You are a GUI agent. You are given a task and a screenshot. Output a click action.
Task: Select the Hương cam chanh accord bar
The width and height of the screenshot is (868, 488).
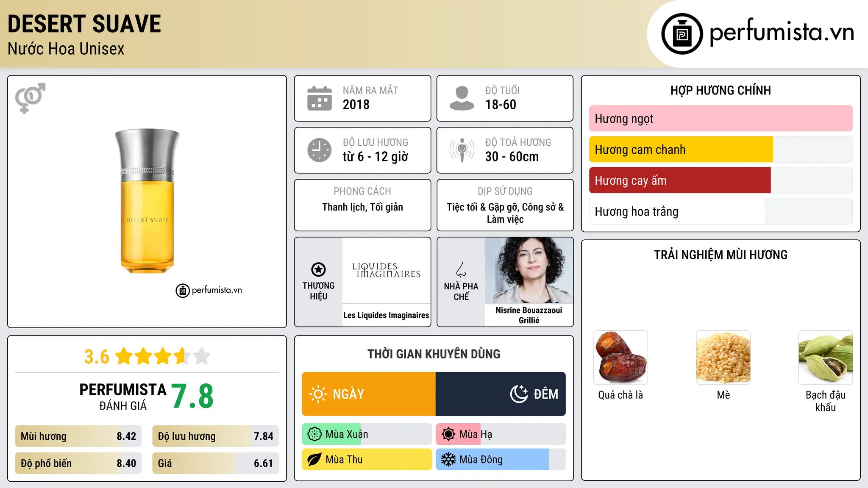click(x=721, y=150)
